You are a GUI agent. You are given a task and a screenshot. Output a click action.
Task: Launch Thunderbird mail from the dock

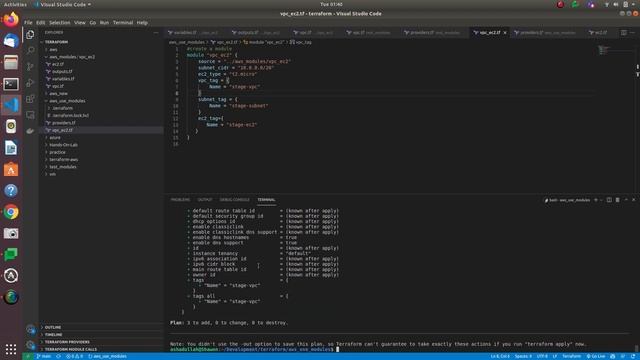coord(11,41)
